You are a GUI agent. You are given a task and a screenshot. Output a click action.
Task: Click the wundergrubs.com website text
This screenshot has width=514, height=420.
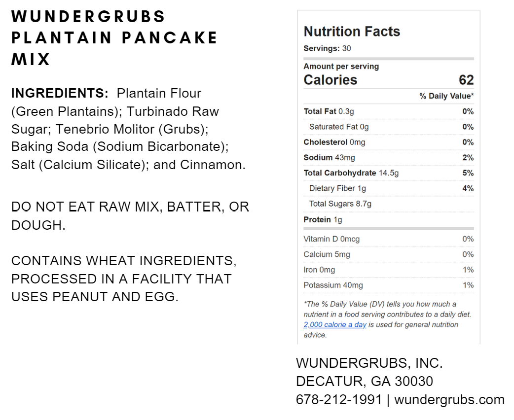(449, 400)
